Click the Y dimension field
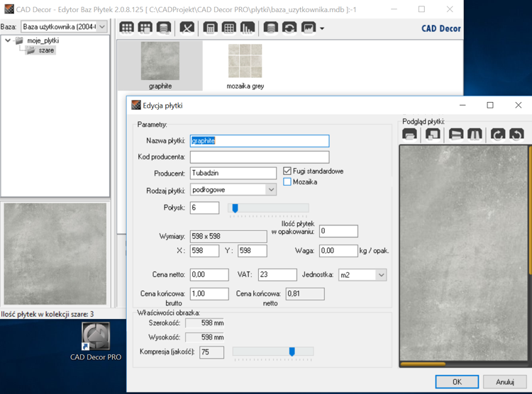The image size is (532, 394). [253, 251]
